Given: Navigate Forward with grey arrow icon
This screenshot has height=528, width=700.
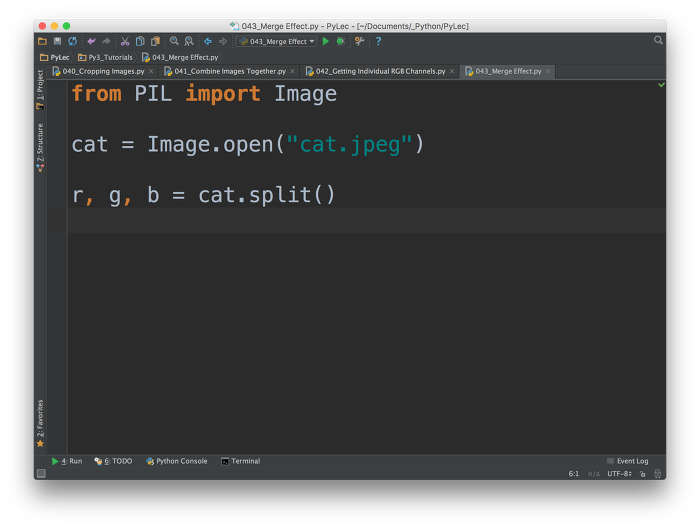Looking at the screenshot, I should pos(223,41).
